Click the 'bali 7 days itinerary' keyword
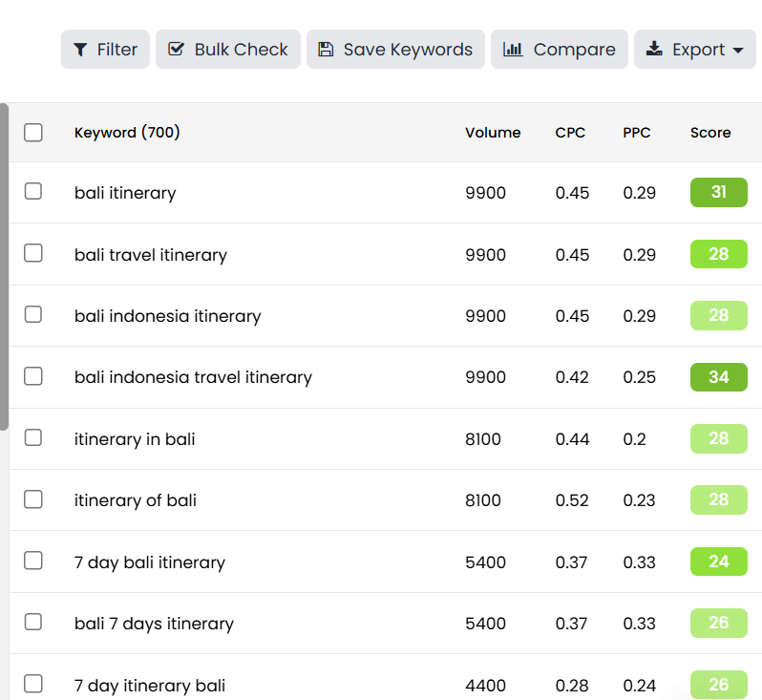This screenshot has height=700, width=762. [154, 624]
